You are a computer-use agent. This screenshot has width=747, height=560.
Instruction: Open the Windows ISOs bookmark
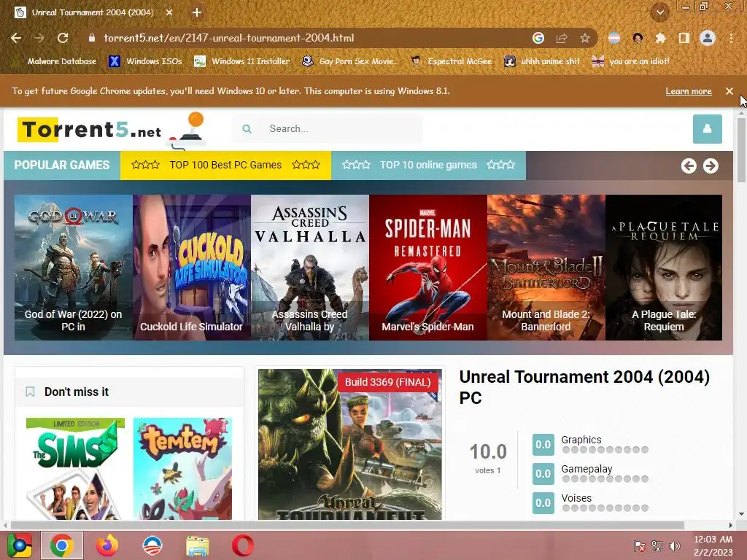pos(145,61)
